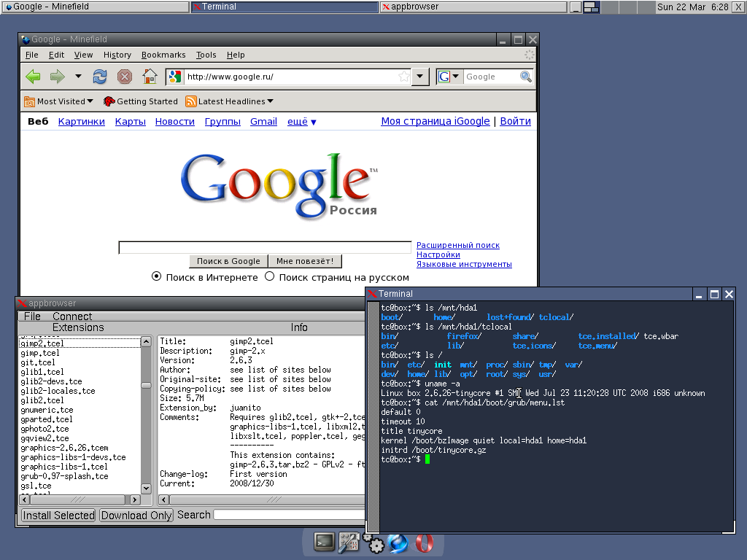Select the Поиск страниц на русском radio button
The height and width of the screenshot is (560, 747).
pos(270,276)
